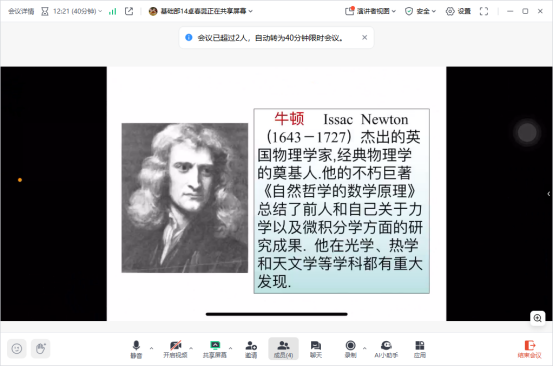Viewport: 553px width, 366px height.
Task: Click share screen (共享屏幕)
Action: 214,349
